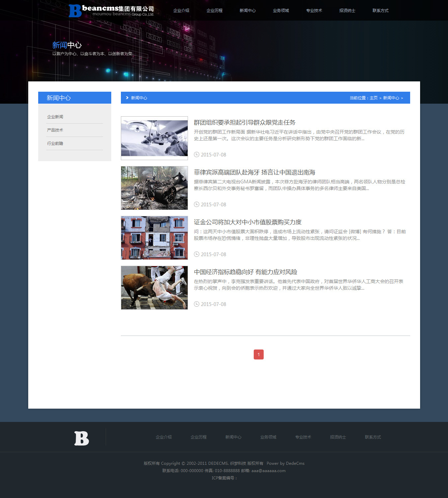Click the white B logo in the footer

81,438
